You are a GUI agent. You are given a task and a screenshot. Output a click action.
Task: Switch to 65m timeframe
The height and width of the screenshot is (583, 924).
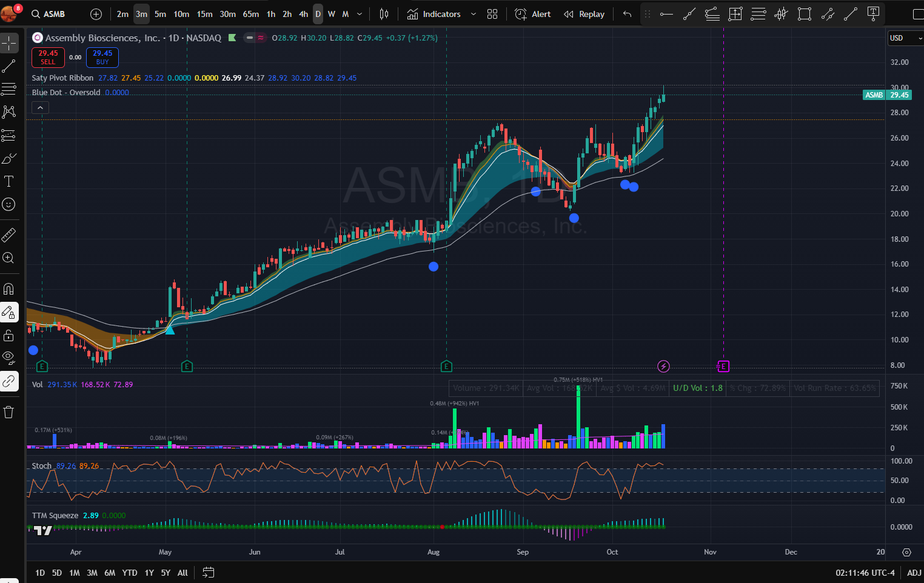point(251,14)
